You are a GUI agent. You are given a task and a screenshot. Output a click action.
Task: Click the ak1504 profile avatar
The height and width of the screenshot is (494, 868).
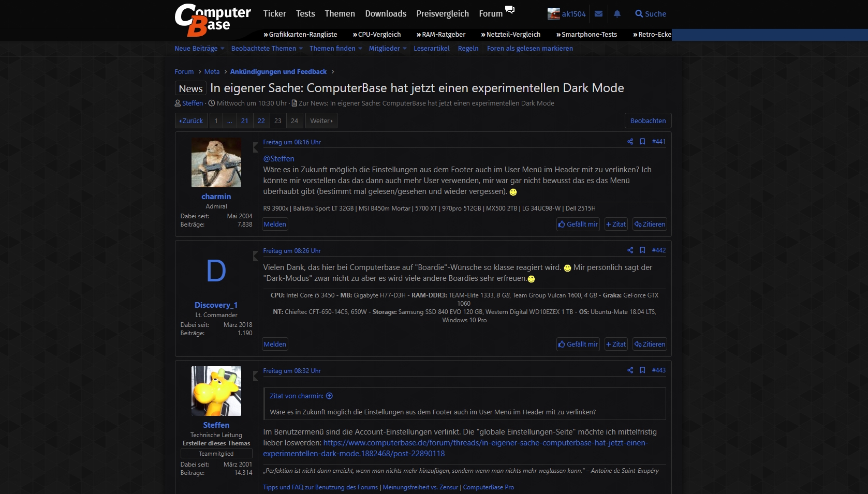click(554, 14)
